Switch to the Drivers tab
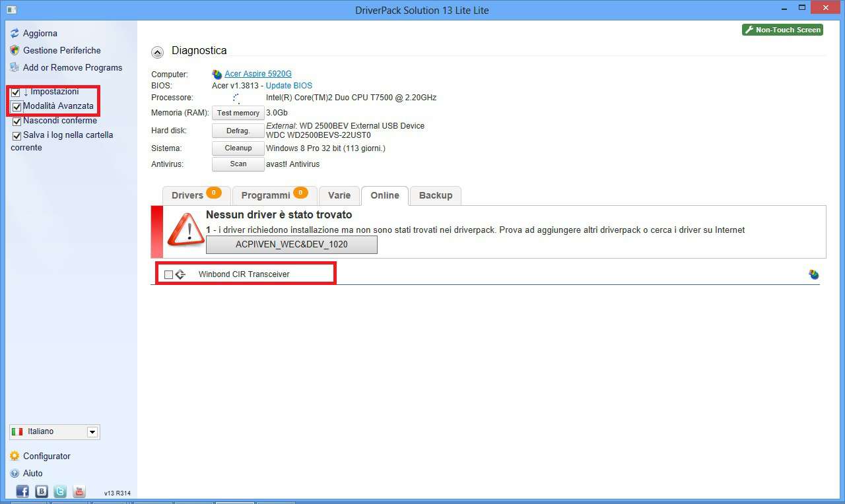This screenshot has width=845, height=504. (196, 195)
